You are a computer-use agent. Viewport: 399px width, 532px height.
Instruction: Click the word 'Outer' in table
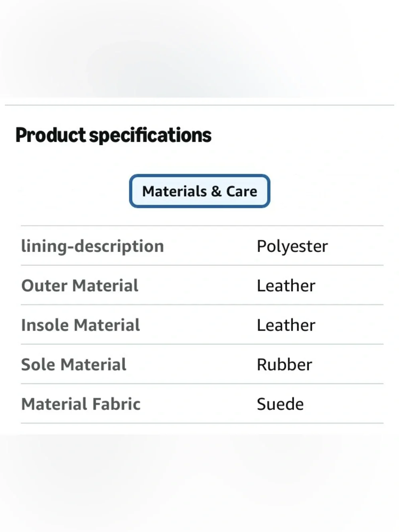45,286
